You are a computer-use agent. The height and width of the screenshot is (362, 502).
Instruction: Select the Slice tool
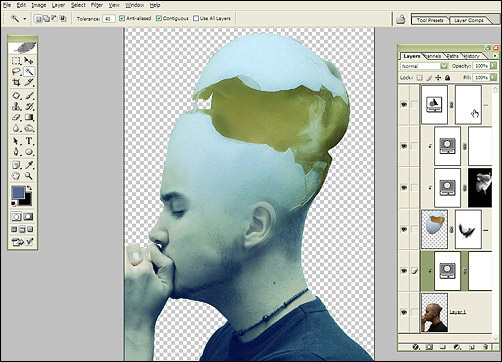point(29,82)
